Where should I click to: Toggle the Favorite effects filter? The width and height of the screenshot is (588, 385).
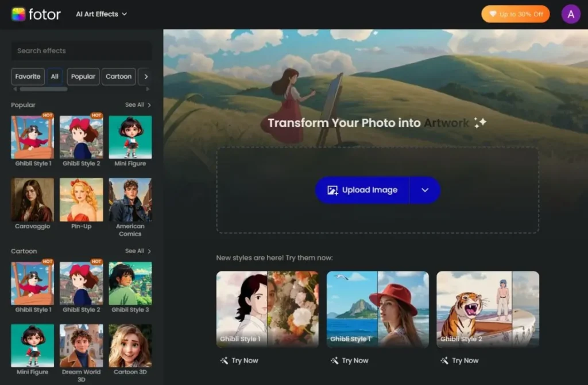[x=28, y=76]
